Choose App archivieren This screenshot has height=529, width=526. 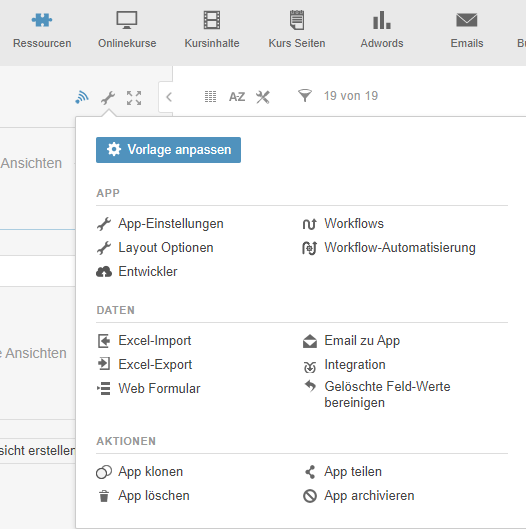[x=359, y=496]
